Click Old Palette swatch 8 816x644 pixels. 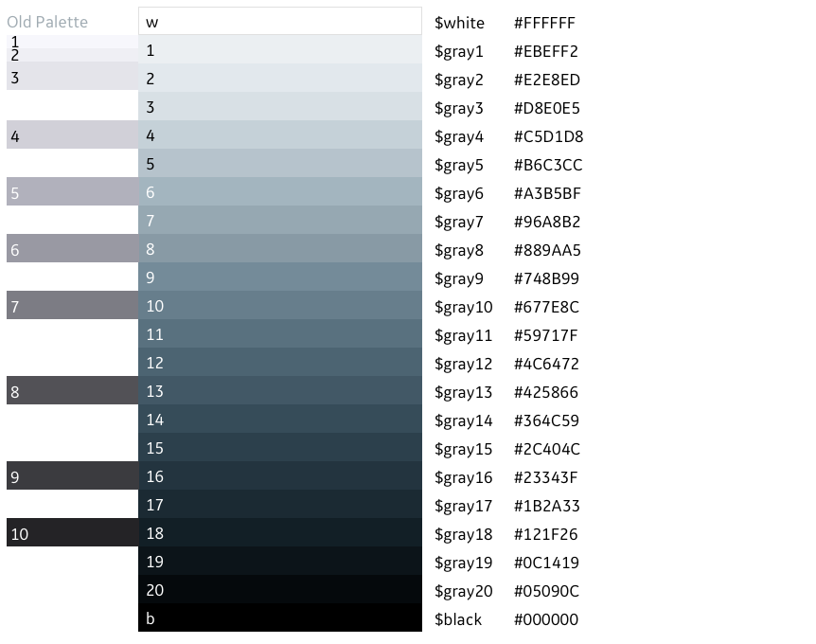click(72, 390)
